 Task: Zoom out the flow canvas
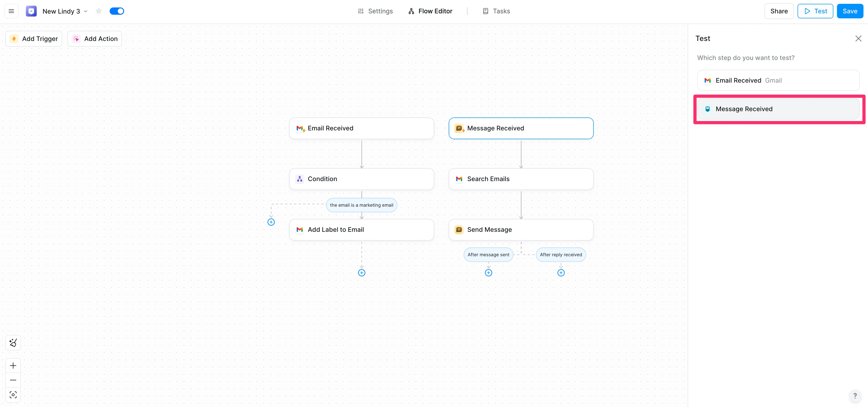point(13,380)
